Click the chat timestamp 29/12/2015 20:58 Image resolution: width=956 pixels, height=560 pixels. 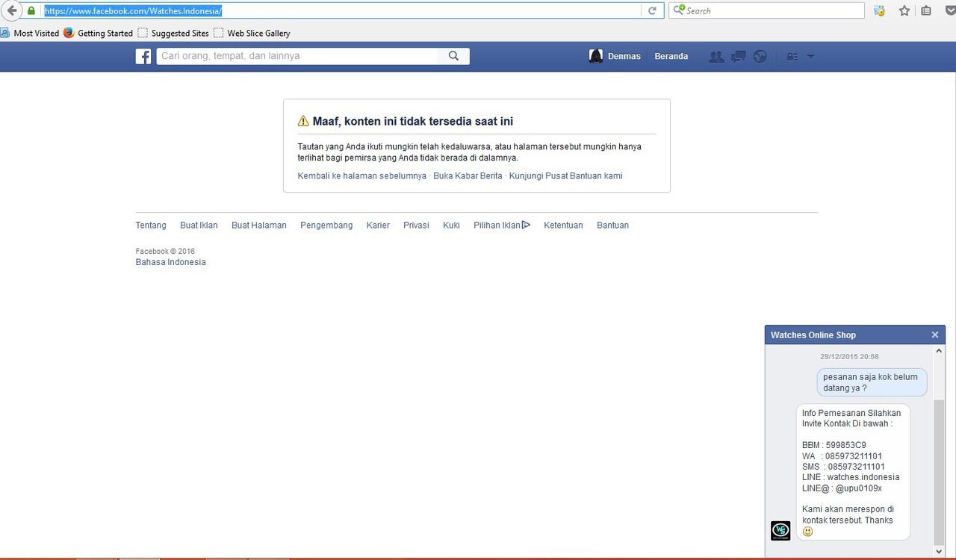849,357
